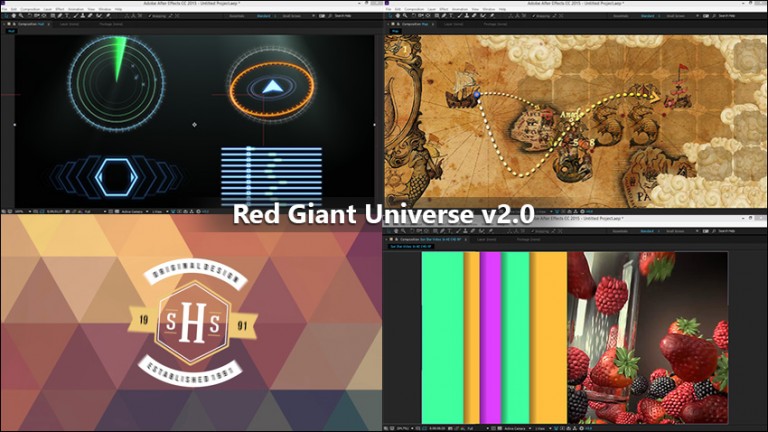
Task: Select the Pen tool in bottom-right window
Action: tap(442, 231)
